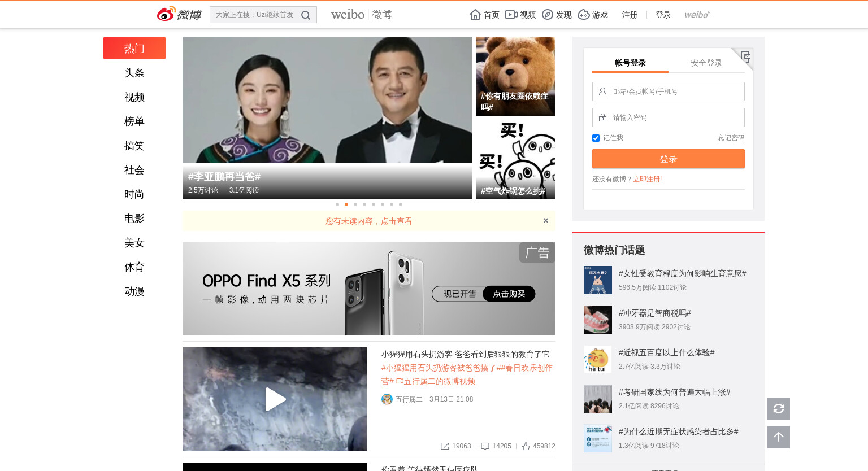Open 五行属二的微博视频 link
The width and height of the screenshot is (868, 471).
(x=436, y=381)
